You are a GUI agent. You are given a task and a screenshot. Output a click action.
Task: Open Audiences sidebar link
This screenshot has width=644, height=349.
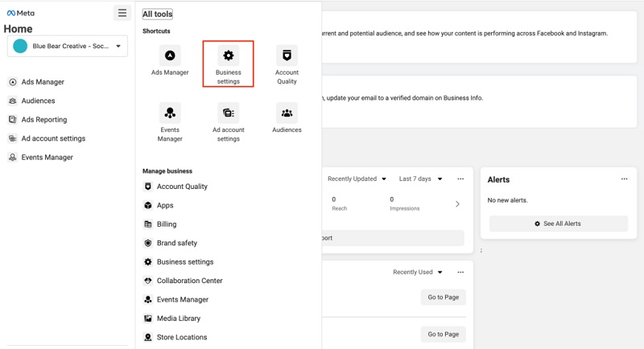click(x=38, y=101)
